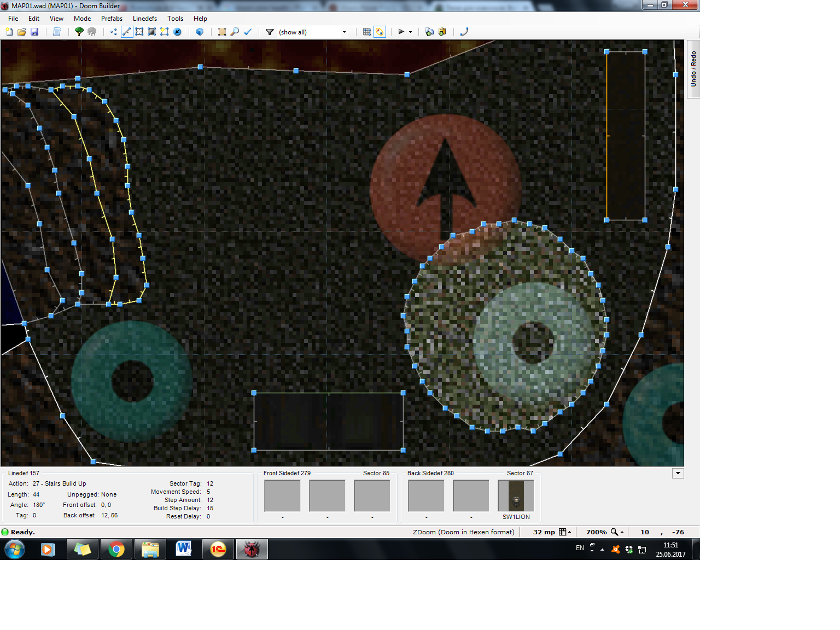This screenshot has width=840, height=630.
Task: Open the Mode menu
Action: point(83,19)
